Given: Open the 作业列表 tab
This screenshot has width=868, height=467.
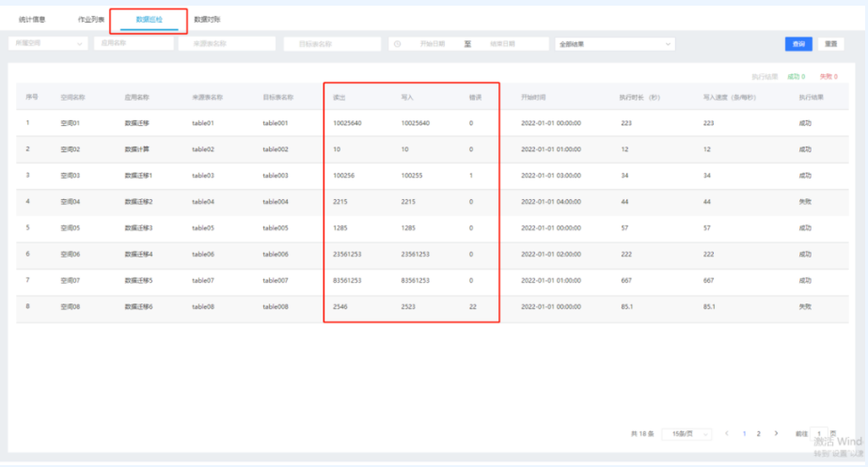Looking at the screenshot, I should pos(91,19).
